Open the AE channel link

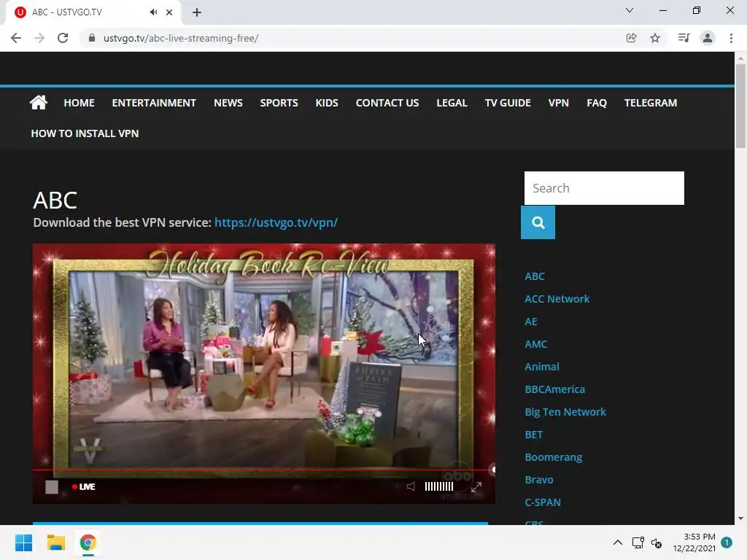point(531,322)
